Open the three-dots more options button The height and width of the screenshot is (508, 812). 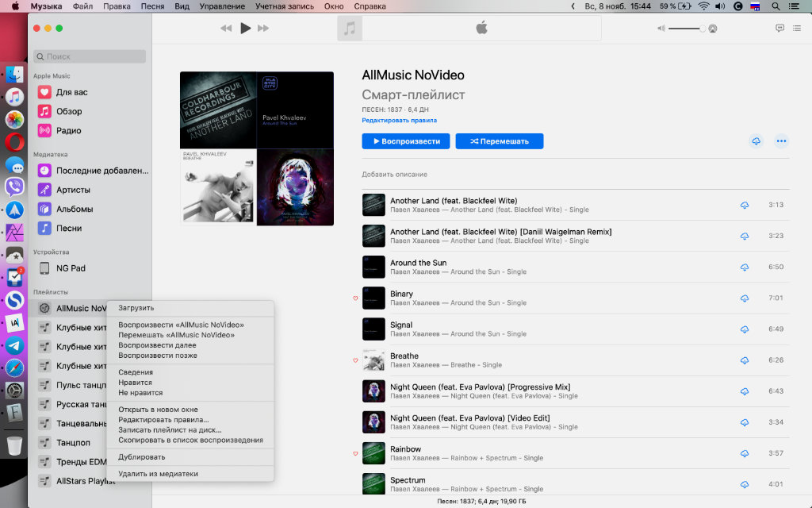781,141
